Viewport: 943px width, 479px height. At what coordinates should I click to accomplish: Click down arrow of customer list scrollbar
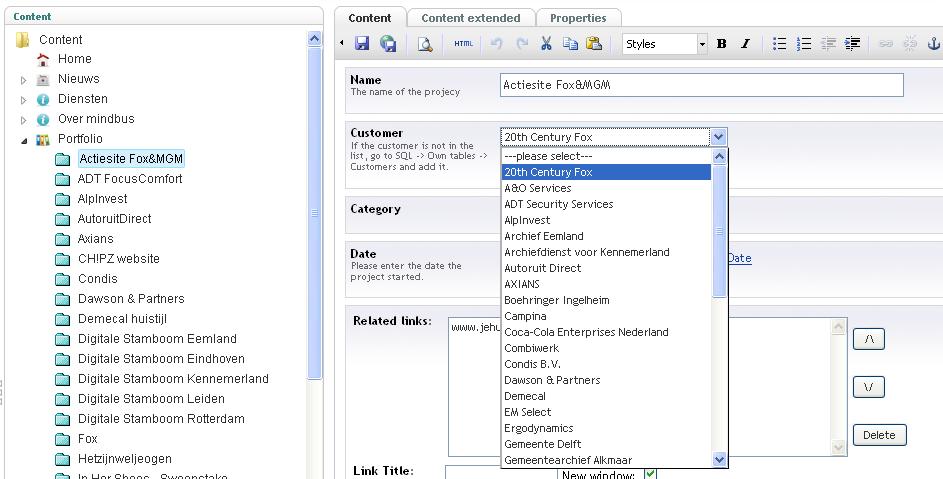point(719,460)
